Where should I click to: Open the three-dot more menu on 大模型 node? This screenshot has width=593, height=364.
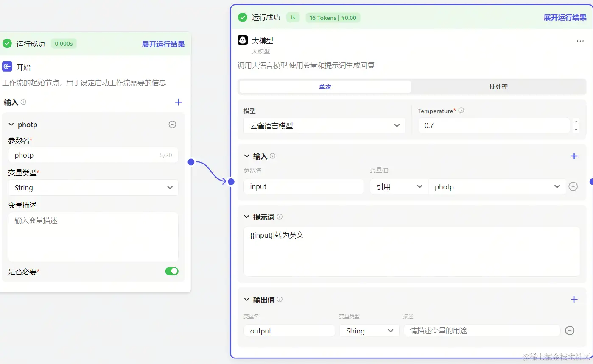(x=580, y=41)
